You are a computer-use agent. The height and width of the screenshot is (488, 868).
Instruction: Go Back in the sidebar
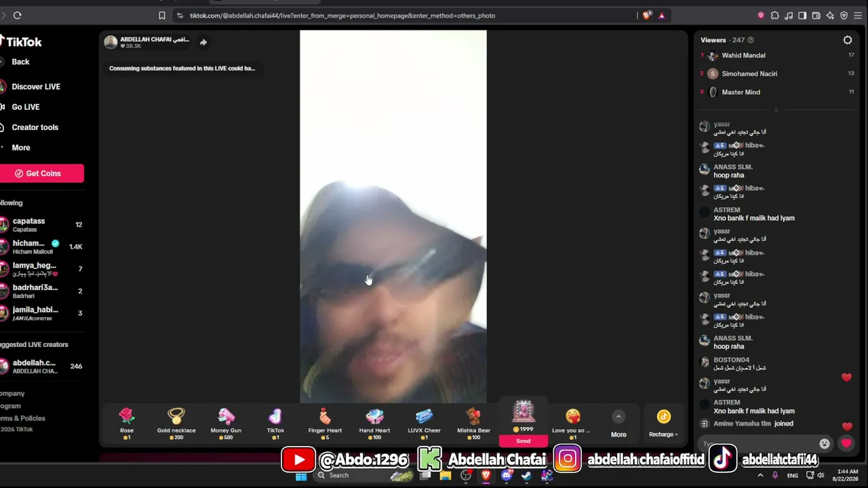tap(20, 62)
